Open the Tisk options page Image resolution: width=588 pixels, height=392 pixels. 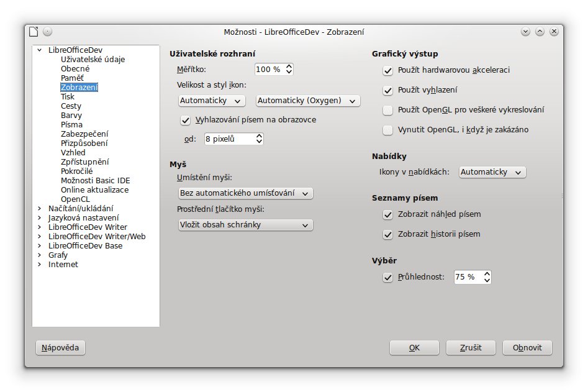(x=68, y=97)
